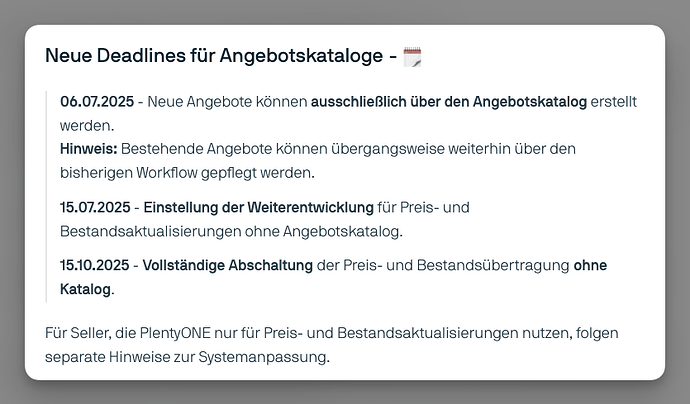
Task: Click bold text 'ausschließlich über den Angebotskatalog'
Action: (x=449, y=102)
